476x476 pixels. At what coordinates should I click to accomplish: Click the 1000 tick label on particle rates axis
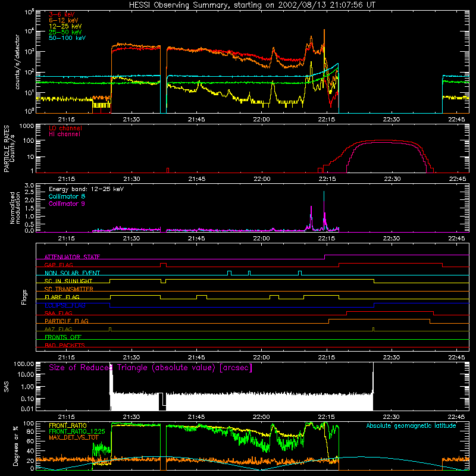26,126
